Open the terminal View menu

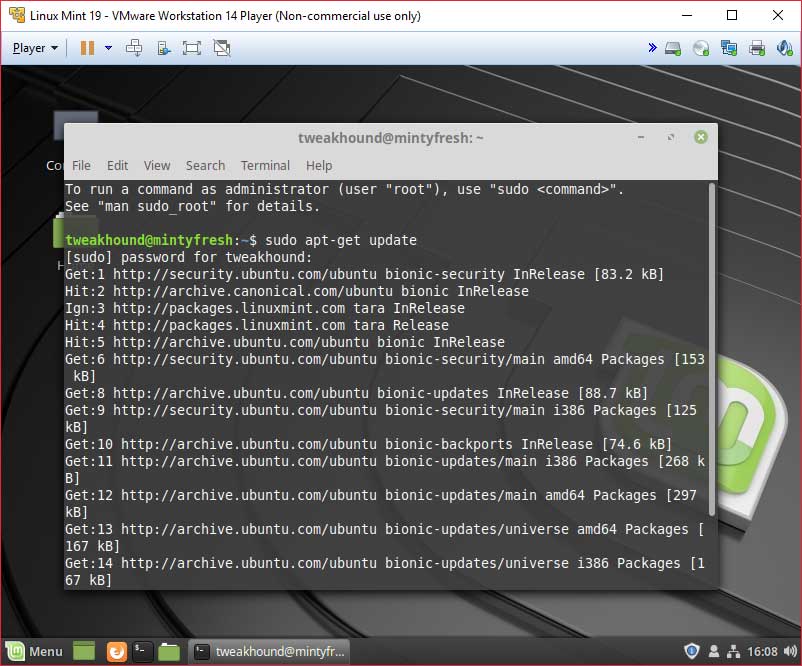[x=157, y=166]
